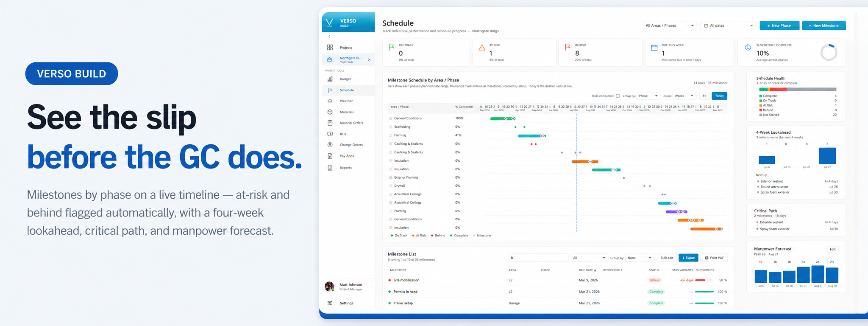Sort milestones by the Due Date column

tap(587, 270)
